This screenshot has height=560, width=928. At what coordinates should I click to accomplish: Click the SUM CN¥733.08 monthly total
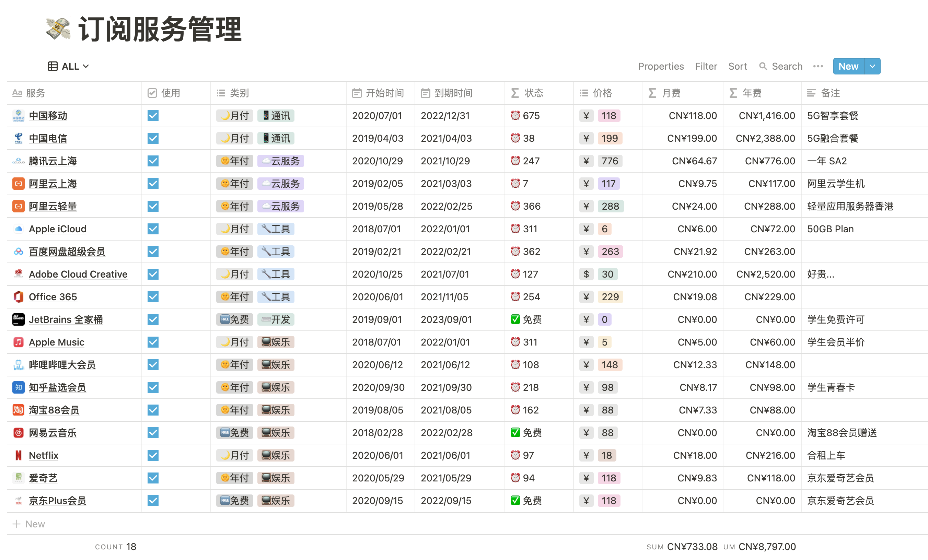click(682, 546)
